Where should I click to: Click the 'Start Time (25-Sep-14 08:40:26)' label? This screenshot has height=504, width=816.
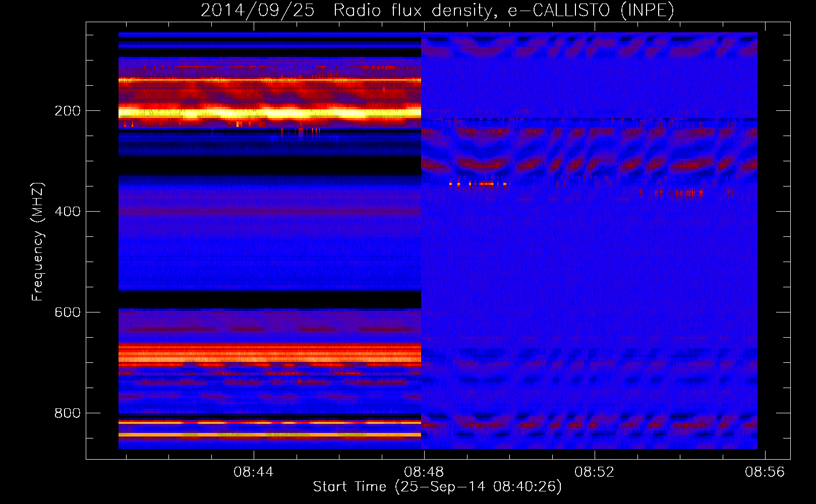tap(437, 487)
